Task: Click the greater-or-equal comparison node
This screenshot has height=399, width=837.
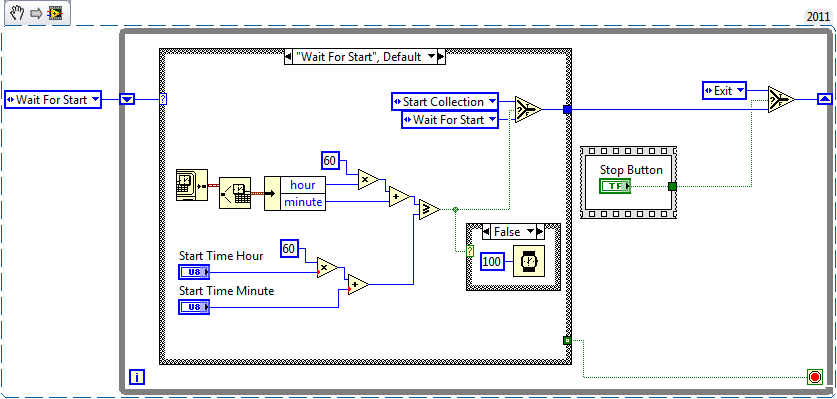Action: pyautogui.click(x=430, y=209)
